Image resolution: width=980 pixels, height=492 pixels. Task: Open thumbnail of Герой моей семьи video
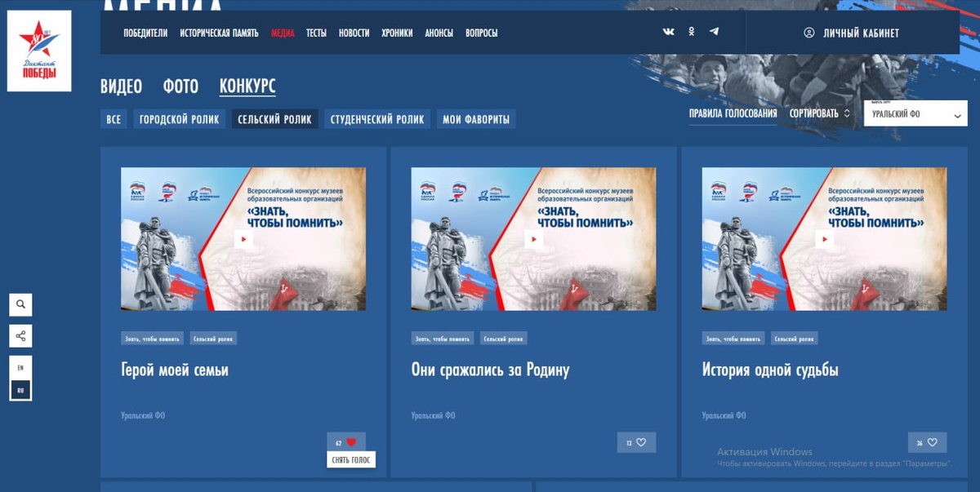(x=243, y=239)
